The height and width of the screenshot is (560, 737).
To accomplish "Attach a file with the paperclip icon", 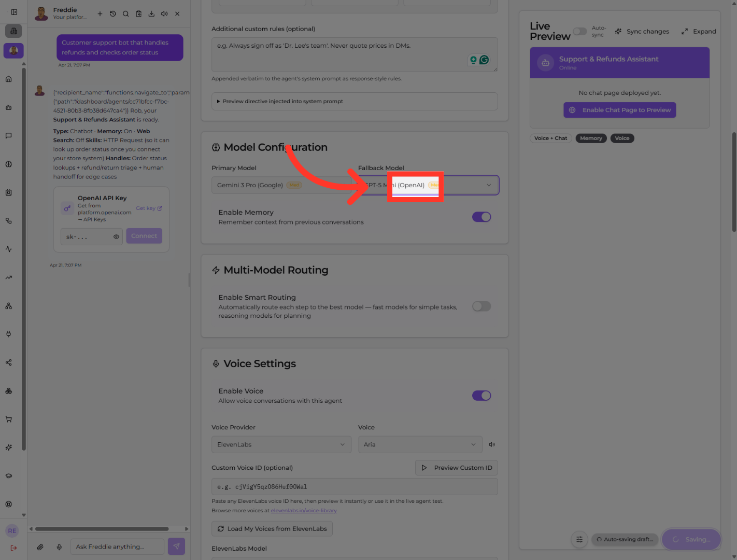I will pyautogui.click(x=40, y=547).
